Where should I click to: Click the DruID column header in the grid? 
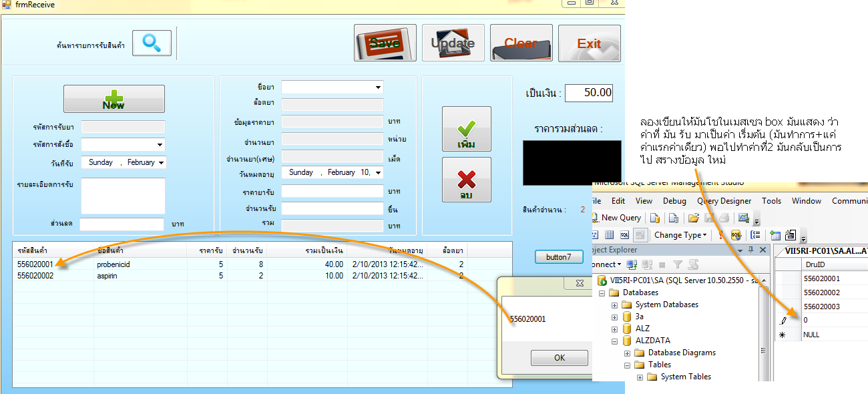coord(835,264)
